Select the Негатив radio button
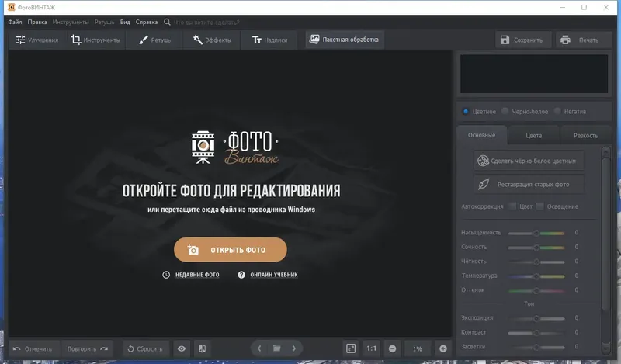The height and width of the screenshot is (364, 621). click(x=557, y=111)
